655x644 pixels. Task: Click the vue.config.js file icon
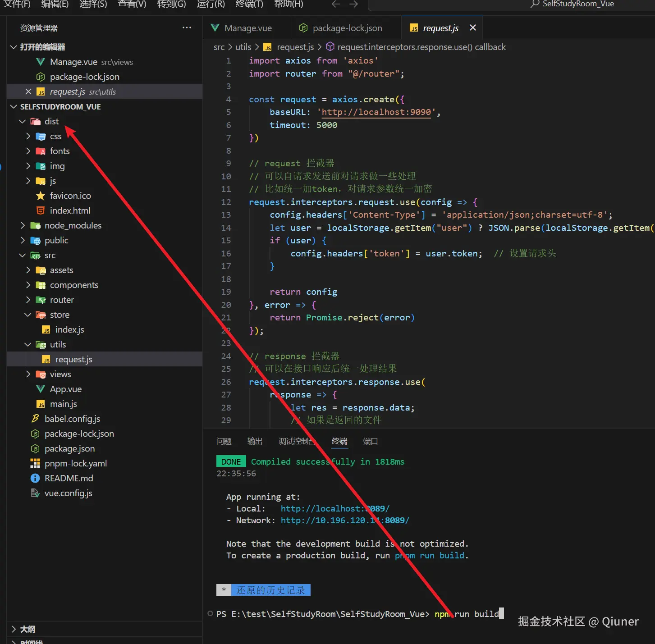35,493
